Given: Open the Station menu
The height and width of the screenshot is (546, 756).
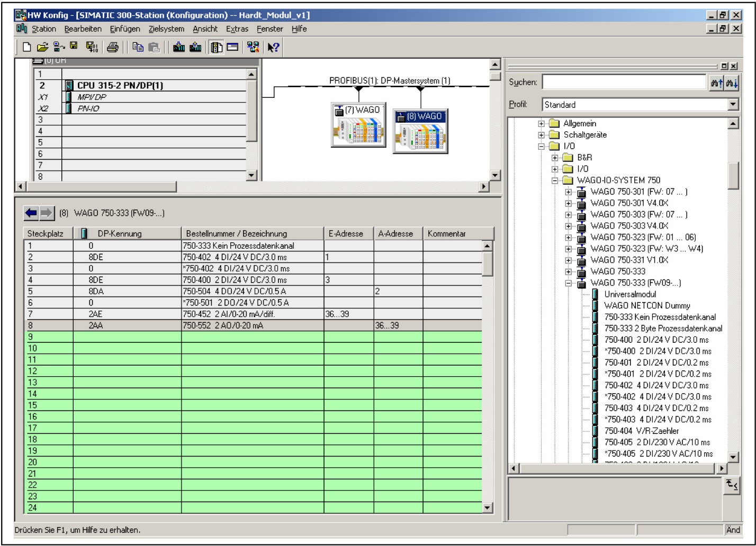Looking at the screenshot, I should pos(44,29).
